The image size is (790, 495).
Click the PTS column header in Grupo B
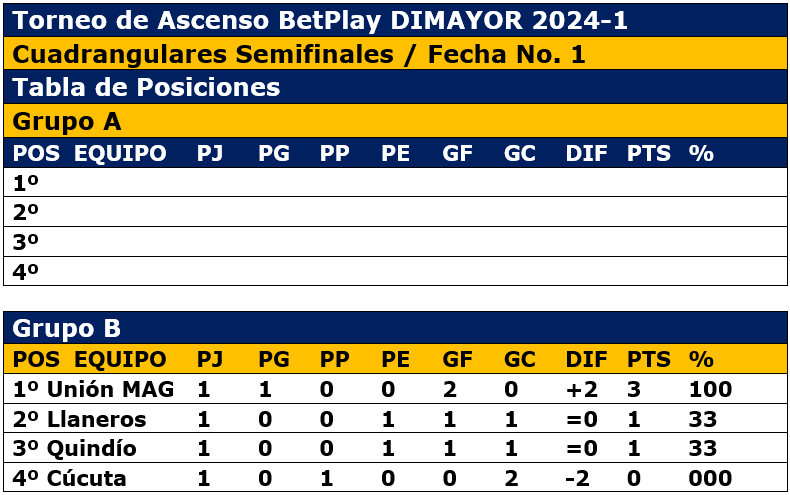(648, 359)
